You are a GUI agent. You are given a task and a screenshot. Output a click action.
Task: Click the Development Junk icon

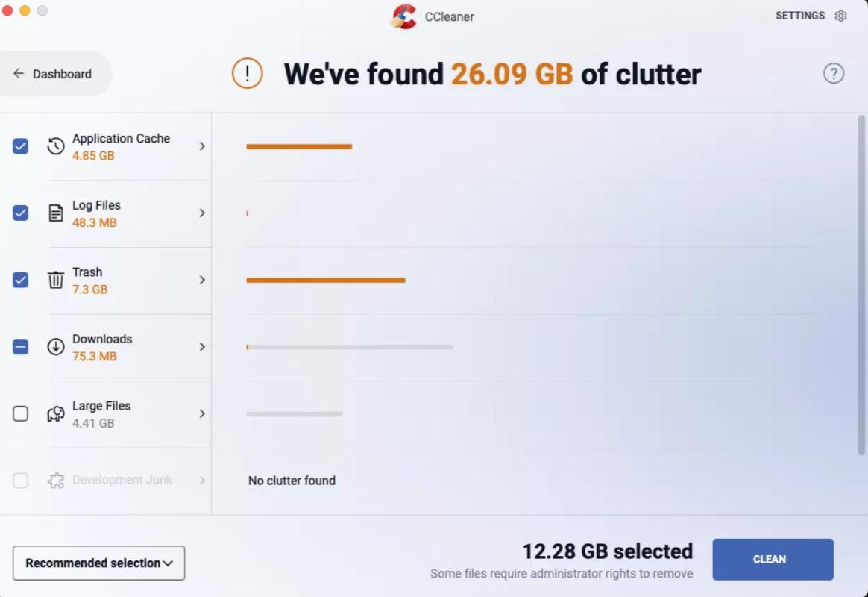(56, 480)
